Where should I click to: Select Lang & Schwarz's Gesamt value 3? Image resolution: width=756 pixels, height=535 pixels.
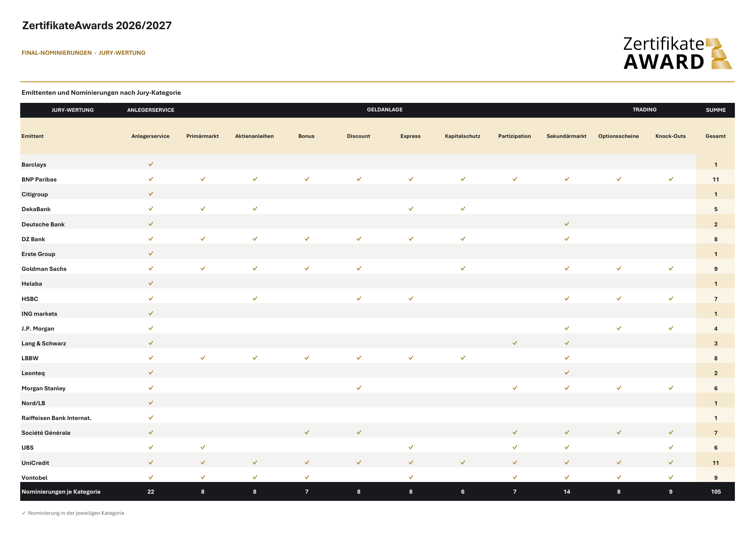coord(716,344)
